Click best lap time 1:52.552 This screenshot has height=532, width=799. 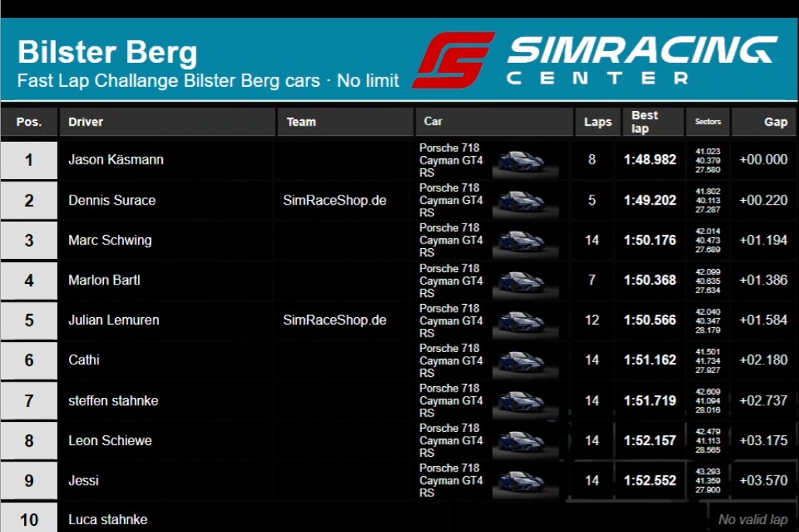pos(650,481)
